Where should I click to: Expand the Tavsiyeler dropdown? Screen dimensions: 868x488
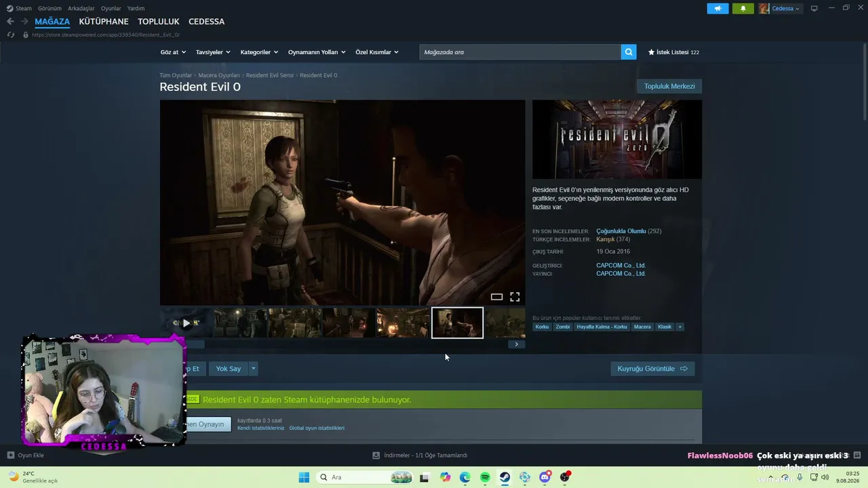tap(213, 52)
